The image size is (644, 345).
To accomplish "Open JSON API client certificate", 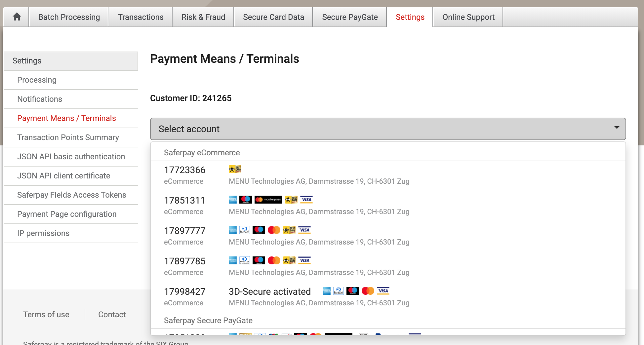I will (71, 176).
